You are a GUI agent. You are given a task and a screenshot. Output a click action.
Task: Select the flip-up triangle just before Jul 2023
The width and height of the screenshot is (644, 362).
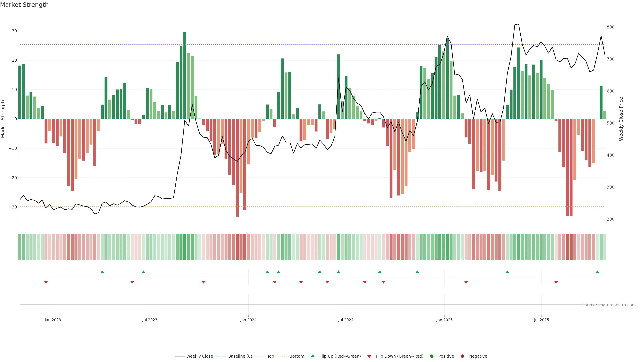144,272
